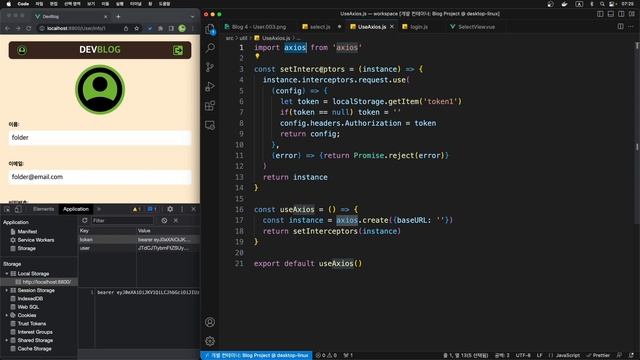Open the browser extensions puzzle icon
The width and height of the screenshot is (640, 360).
(160, 28)
